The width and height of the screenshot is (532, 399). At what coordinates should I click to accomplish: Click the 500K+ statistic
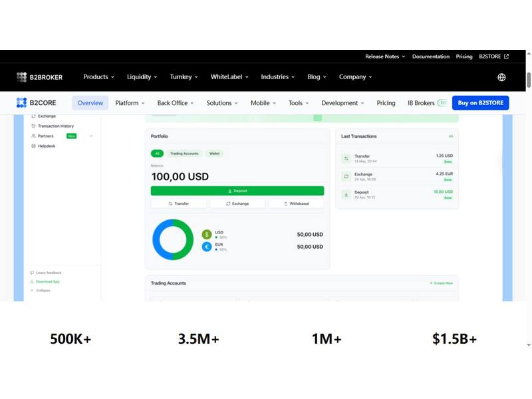pyautogui.click(x=70, y=338)
